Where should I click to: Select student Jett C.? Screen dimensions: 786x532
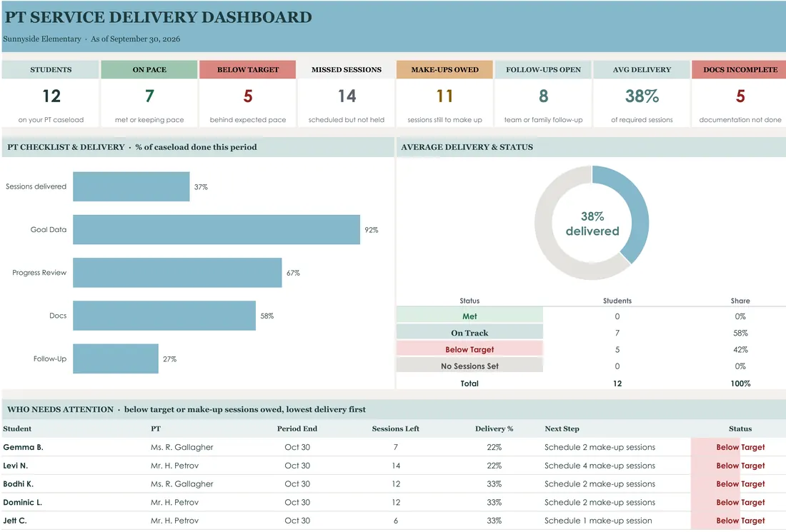pyautogui.click(x=15, y=521)
